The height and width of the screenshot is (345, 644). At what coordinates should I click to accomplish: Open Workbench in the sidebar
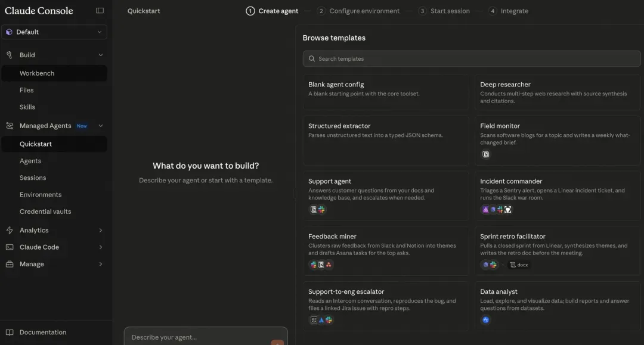tap(37, 73)
